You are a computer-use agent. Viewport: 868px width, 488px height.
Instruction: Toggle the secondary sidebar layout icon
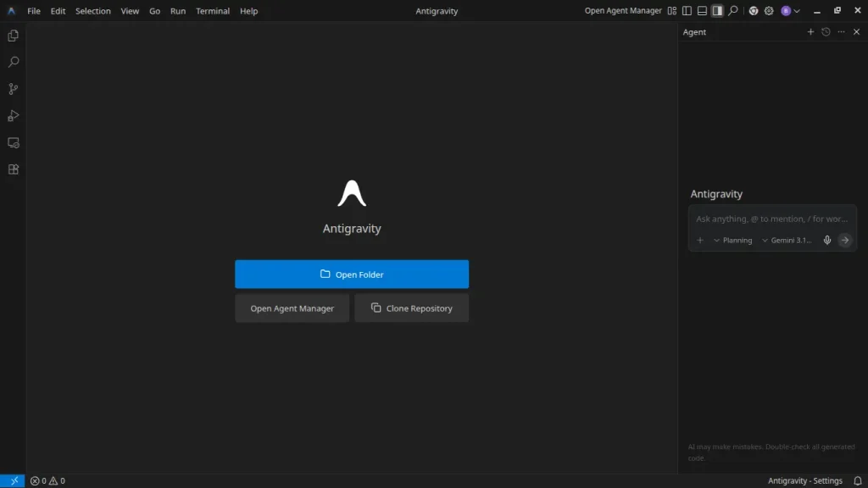pos(717,10)
